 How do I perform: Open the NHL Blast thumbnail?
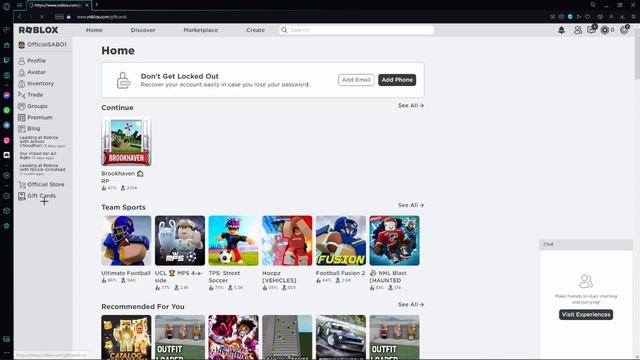pos(394,241)
